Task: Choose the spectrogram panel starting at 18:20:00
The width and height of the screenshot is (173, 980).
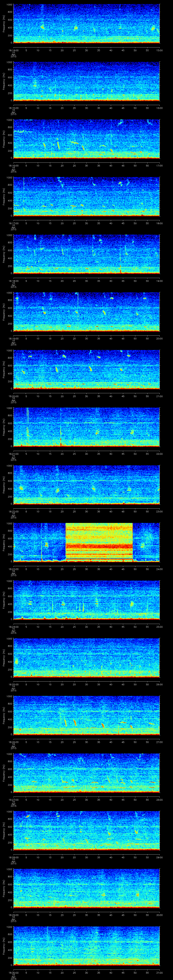Action: pyautogui.click(x=87, y=369)
